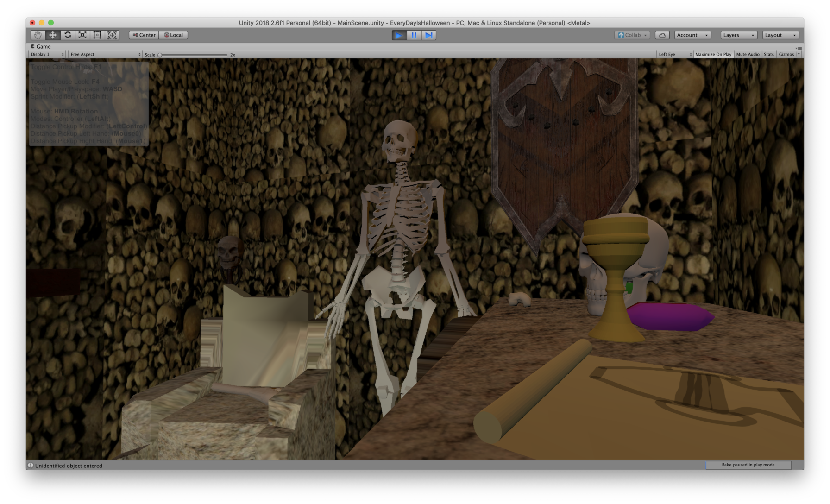Viewport: 830px width, 504px height.
Task: Open the Free Aspect dropdown
Action: click(x=105, y=55)
